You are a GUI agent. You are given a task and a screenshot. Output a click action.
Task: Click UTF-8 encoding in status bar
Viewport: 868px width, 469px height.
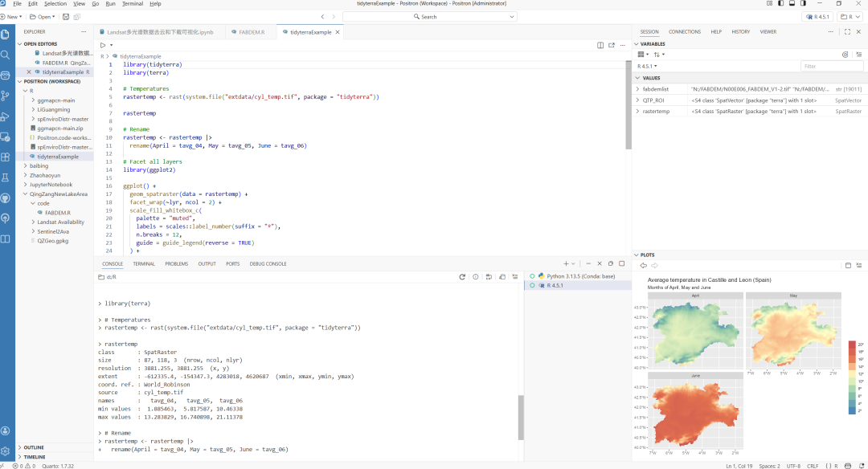(794, 466)
